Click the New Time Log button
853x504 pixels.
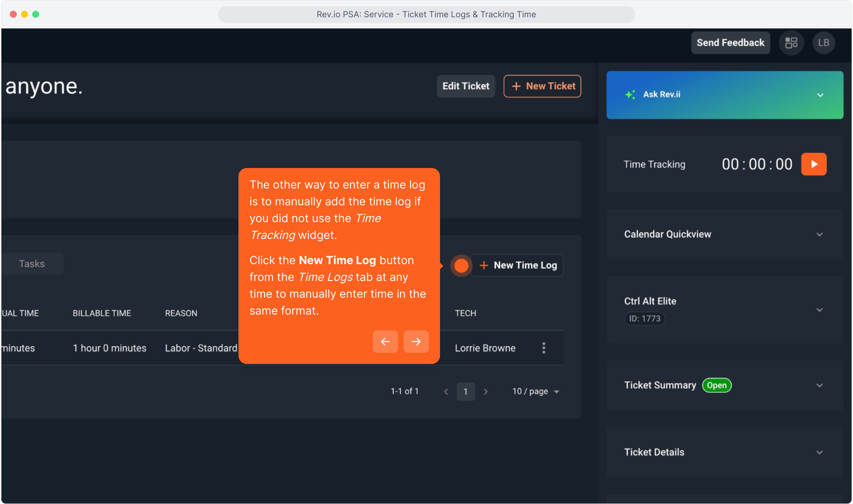coord(517,266)
